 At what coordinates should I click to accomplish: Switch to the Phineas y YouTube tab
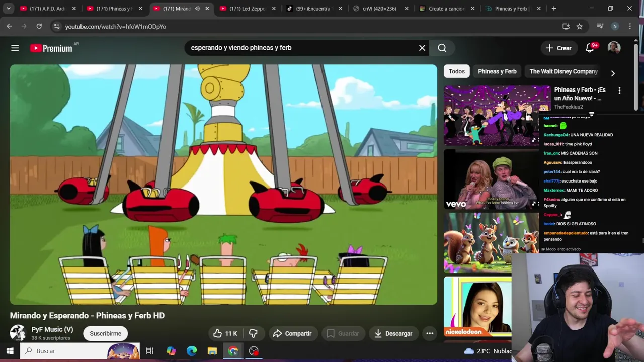click(114, 9)
